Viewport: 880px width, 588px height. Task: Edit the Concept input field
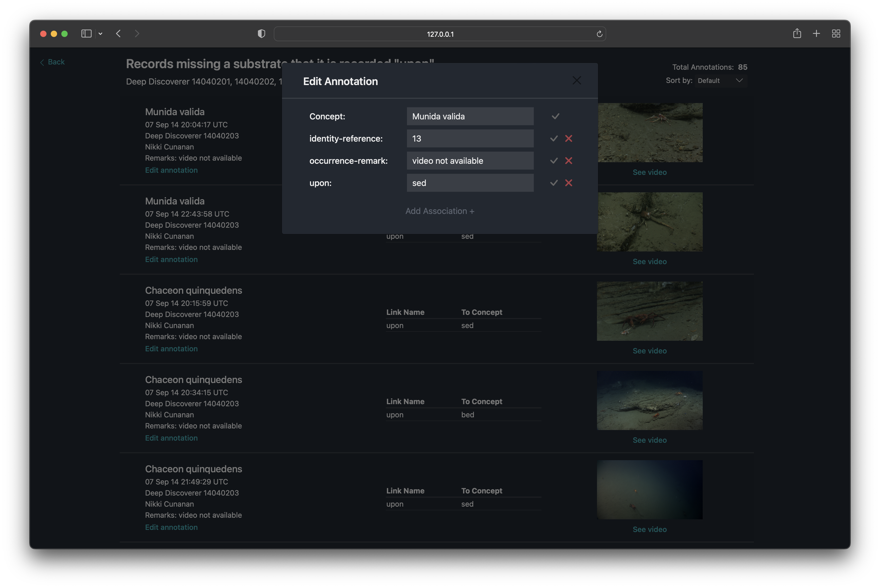pos(470,116)
